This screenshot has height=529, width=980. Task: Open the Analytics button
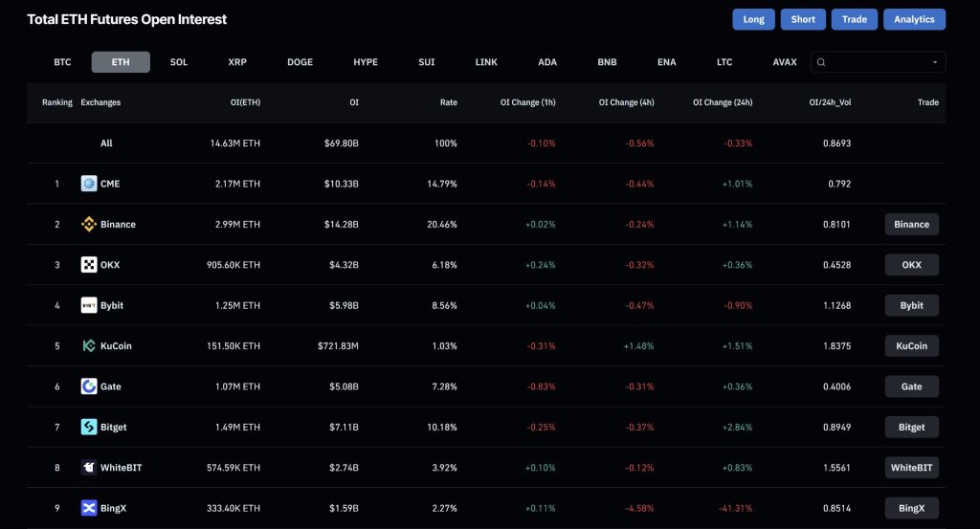point(914,19)
